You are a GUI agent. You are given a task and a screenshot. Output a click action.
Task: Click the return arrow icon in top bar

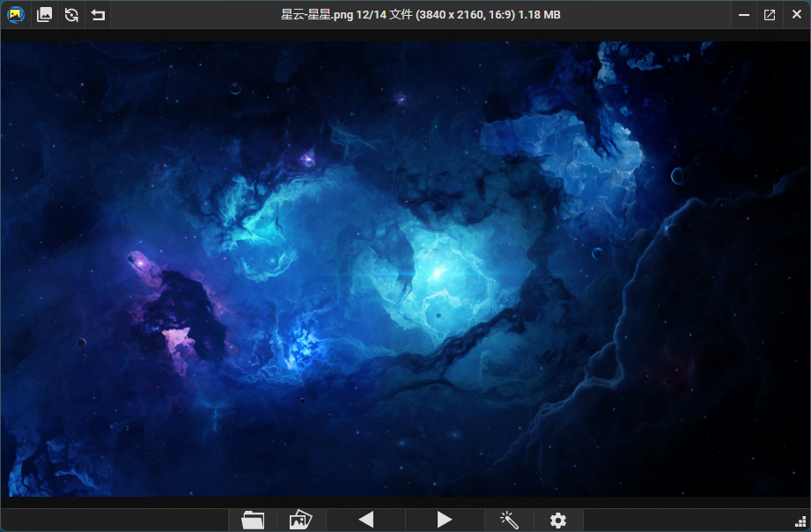[x=98, y=15]
